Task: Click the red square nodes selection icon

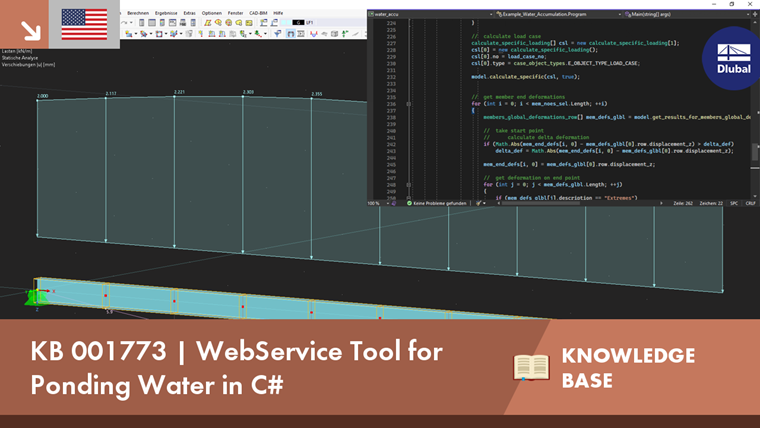Action: 159,33
